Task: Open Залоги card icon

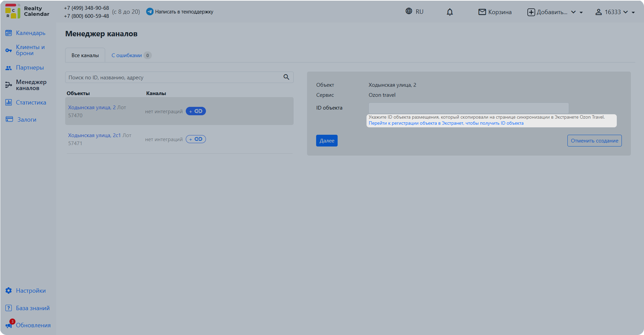Action: coord(9,119)
